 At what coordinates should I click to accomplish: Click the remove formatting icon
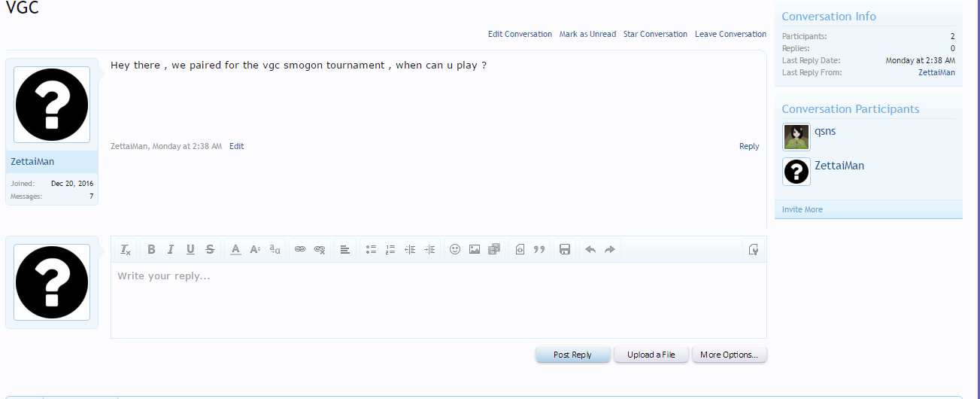click(x=126, y=249)
